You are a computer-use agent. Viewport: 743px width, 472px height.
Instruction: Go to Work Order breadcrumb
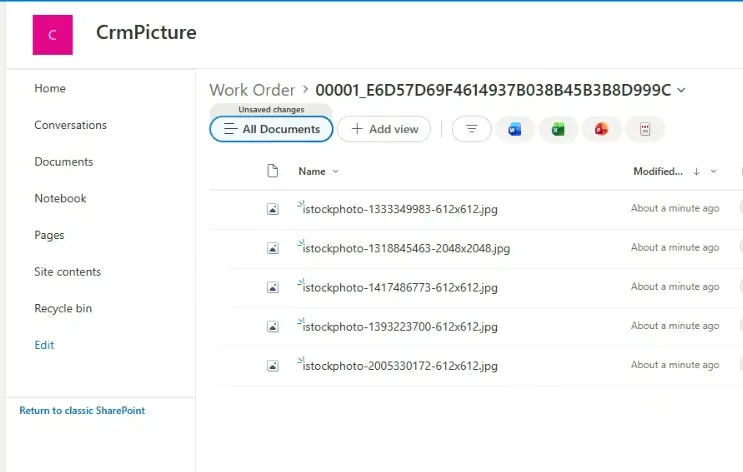[x=252, y=90]
